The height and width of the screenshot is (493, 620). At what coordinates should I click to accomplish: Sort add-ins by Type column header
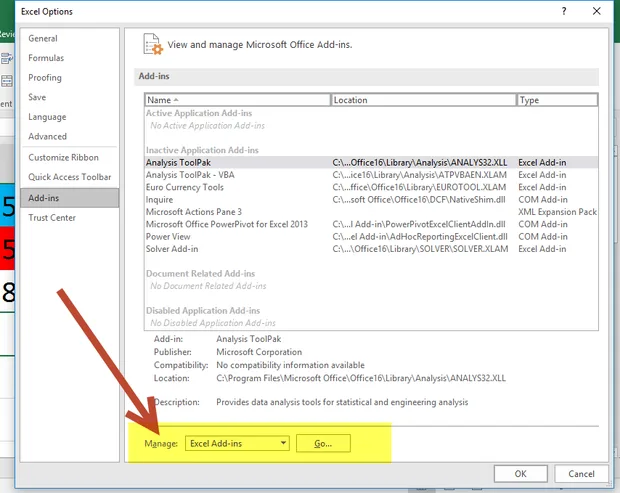pyautogui.click(x=558, y=100)
